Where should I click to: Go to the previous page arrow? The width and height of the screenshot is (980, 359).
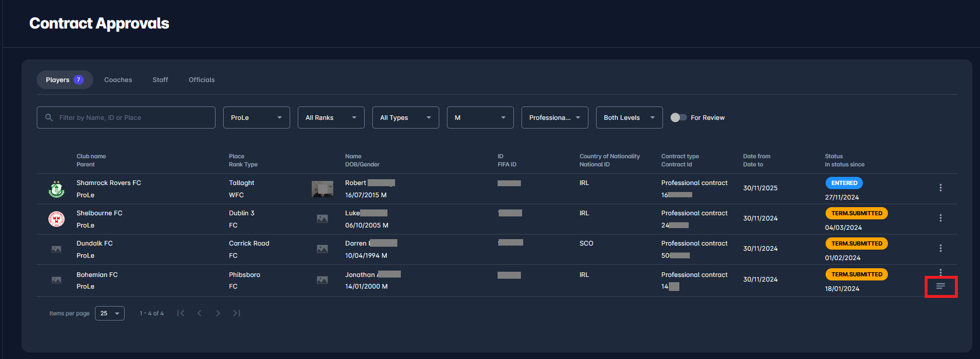[x=199, y=313]
